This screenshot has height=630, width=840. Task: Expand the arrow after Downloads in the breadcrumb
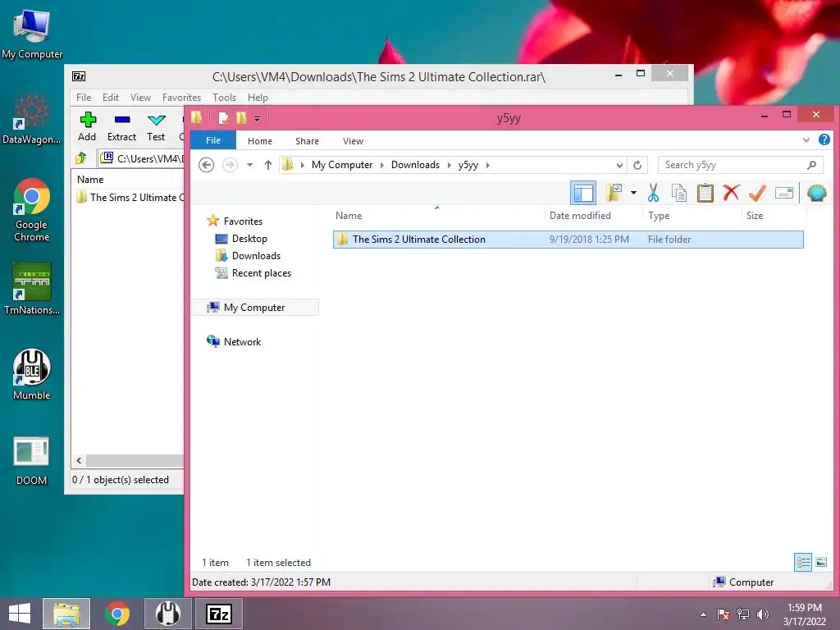[x=449, y=165]
